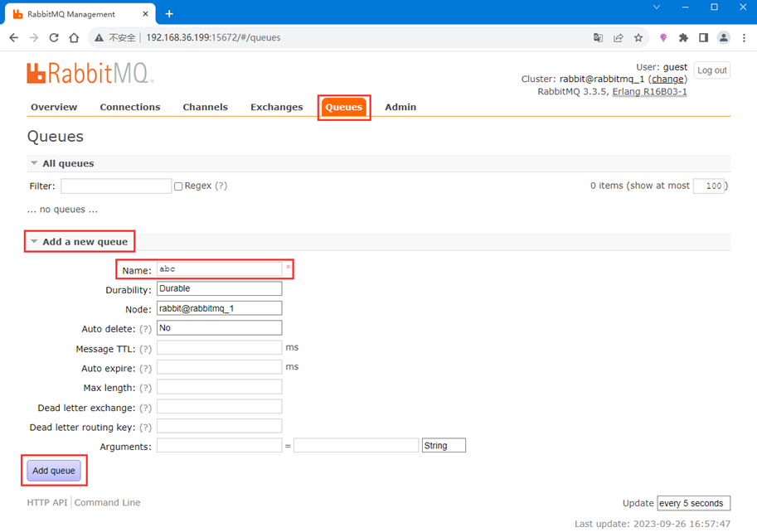Open the Node dropdown

point(219,308)
